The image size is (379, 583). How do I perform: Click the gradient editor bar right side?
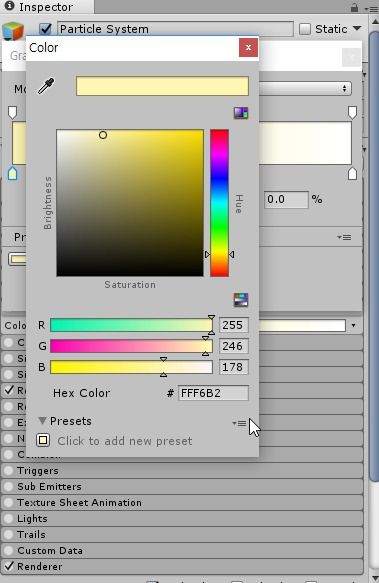pos(305,143)
